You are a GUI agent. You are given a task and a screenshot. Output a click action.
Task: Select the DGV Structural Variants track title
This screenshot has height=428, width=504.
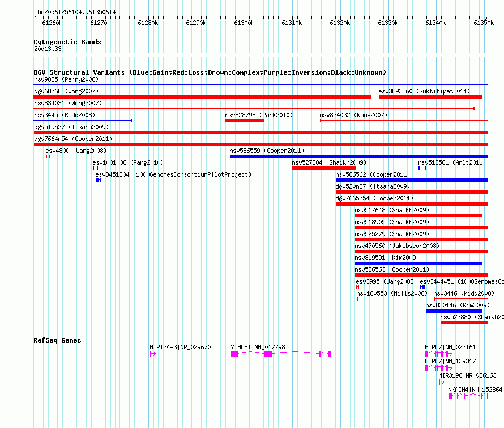coord(210,72)
